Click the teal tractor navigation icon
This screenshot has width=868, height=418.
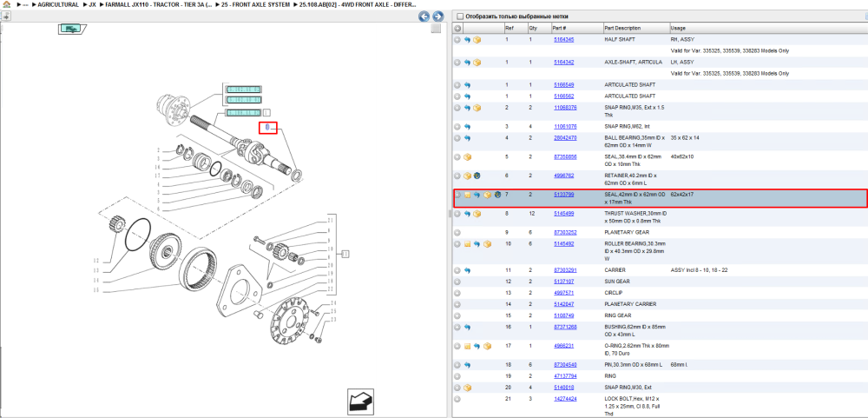coord(71,28)
